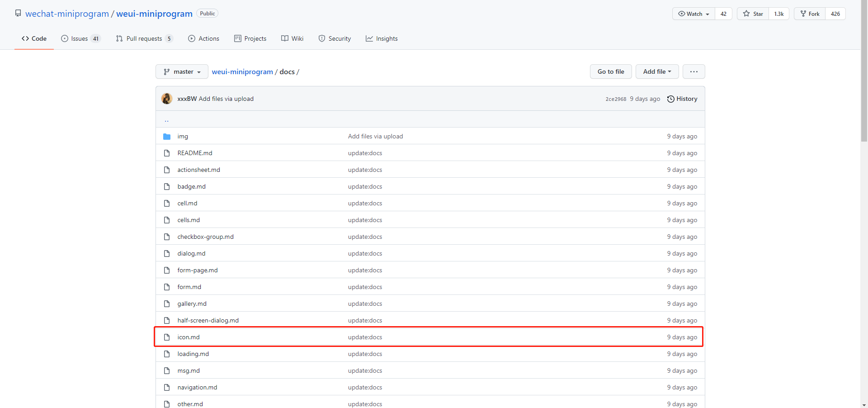Open the Projects tab

click(250, 38)
